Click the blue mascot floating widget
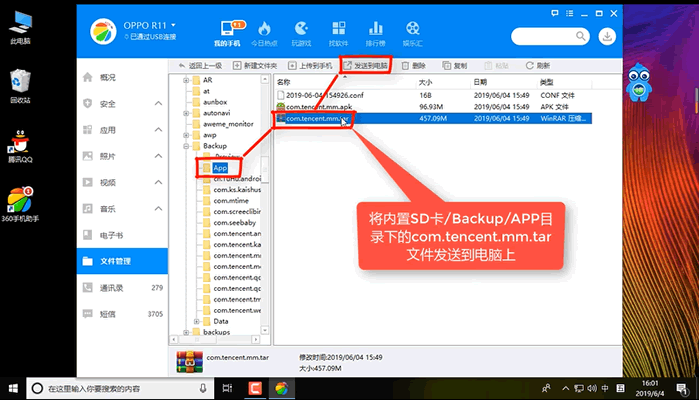 pos(638,83)
